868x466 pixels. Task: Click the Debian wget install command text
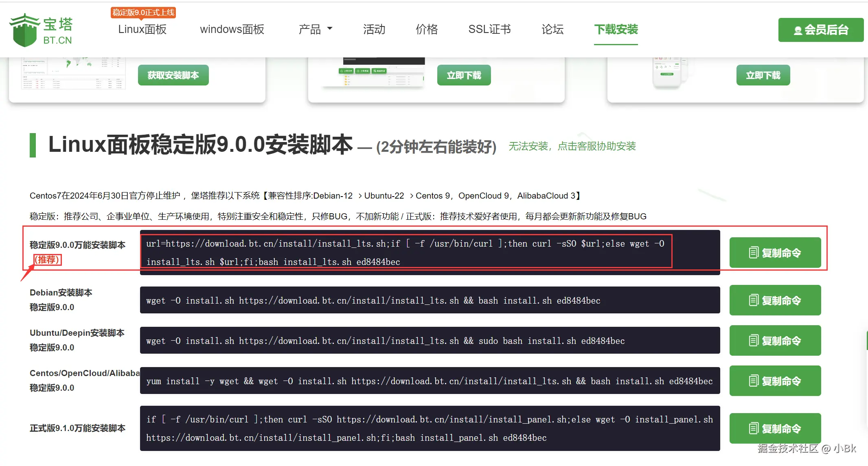[x=373, y=301]
